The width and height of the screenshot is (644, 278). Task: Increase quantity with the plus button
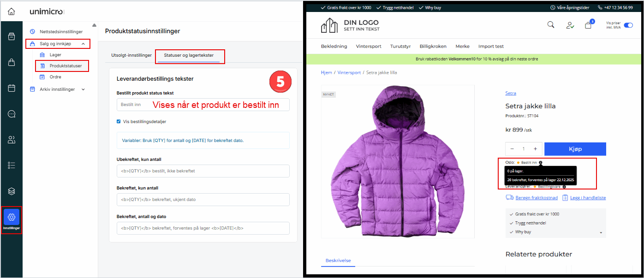click(535, 149)
